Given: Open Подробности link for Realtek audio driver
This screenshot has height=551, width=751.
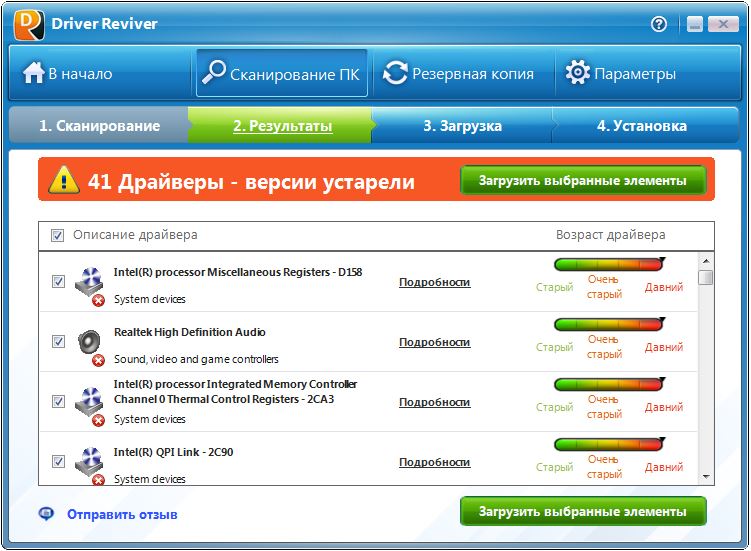Looking at the screenshot, I should pyautogui.click(x=434, y=342).
